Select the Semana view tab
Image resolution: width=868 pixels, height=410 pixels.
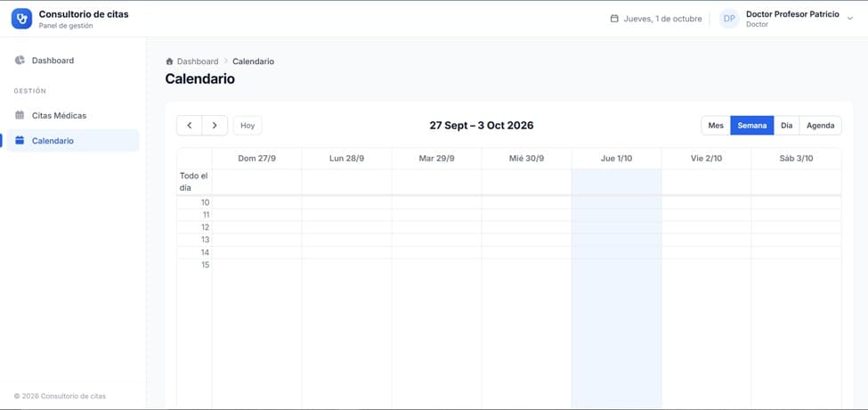(751, 126)
